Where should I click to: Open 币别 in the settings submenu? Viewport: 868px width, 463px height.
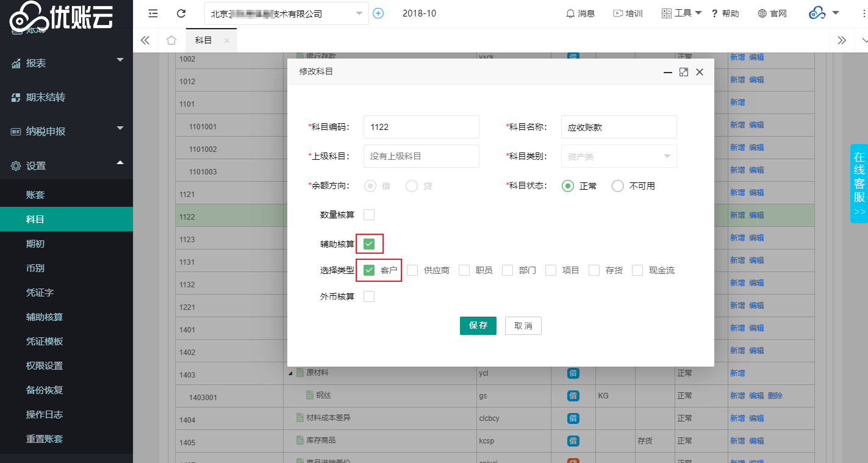[66, 268]
